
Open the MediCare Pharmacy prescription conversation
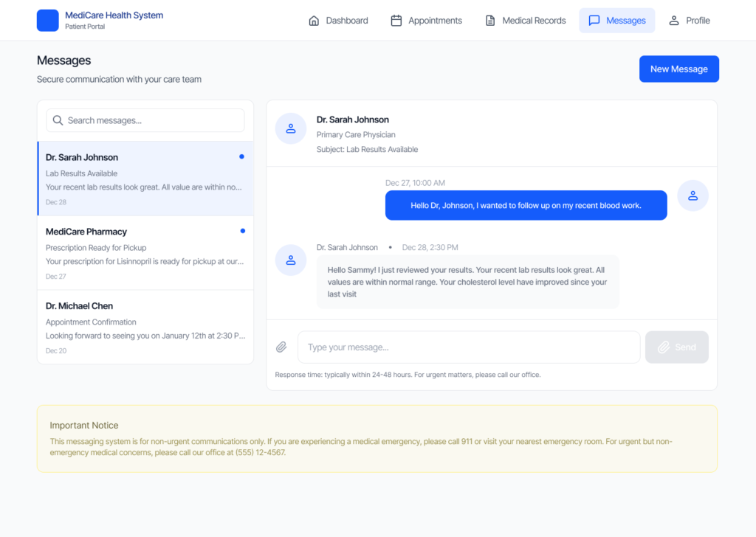[145, 253]
